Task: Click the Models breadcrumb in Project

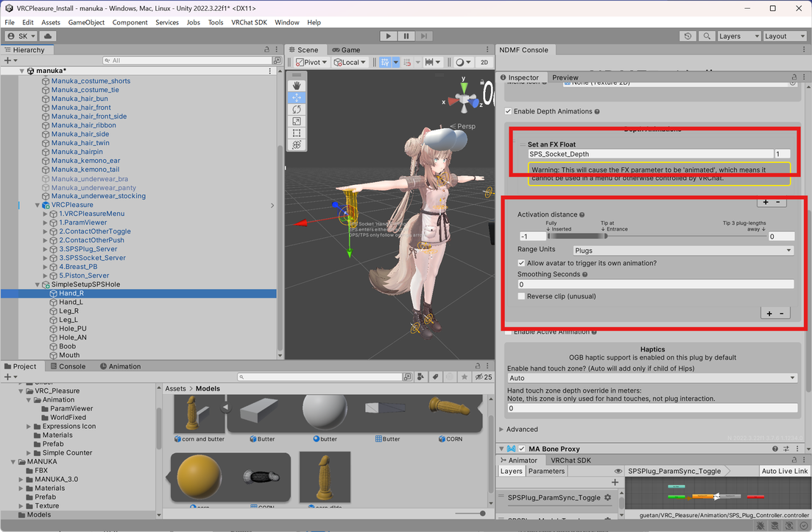Action: click(x=208, y=388)
